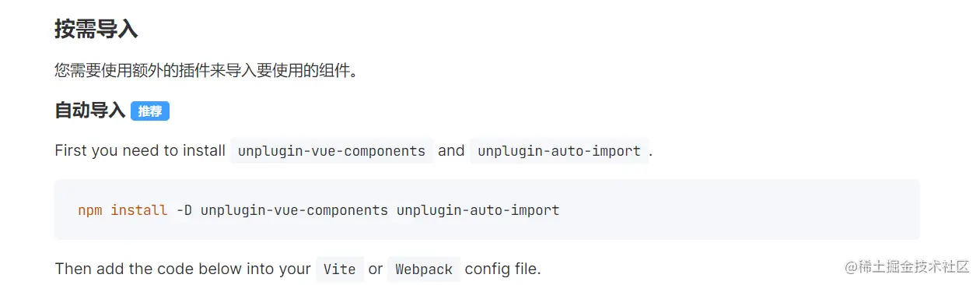Image resolution: width=980 pixels, height=285 pixels.
Task: Click the -D flag in the command
Action: 184,210
